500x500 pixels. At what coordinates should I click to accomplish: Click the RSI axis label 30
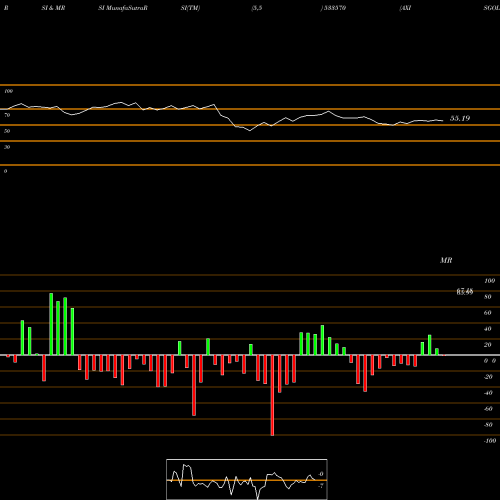pos(7,147)
